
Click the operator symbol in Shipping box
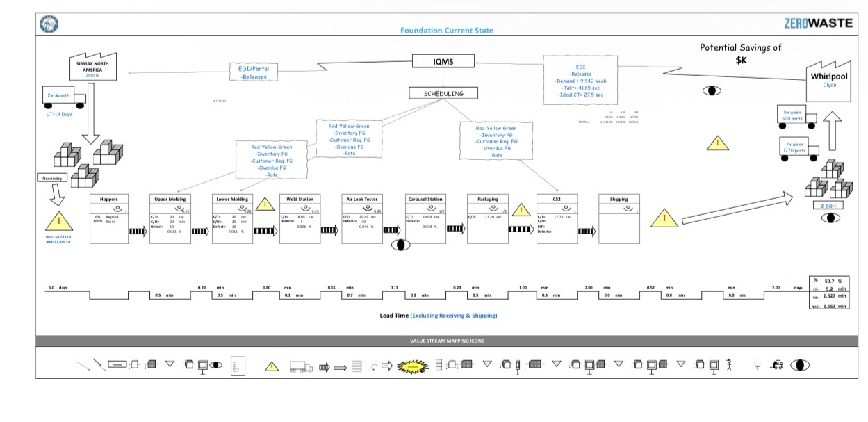pyautogui.click(x=627, y=209)
